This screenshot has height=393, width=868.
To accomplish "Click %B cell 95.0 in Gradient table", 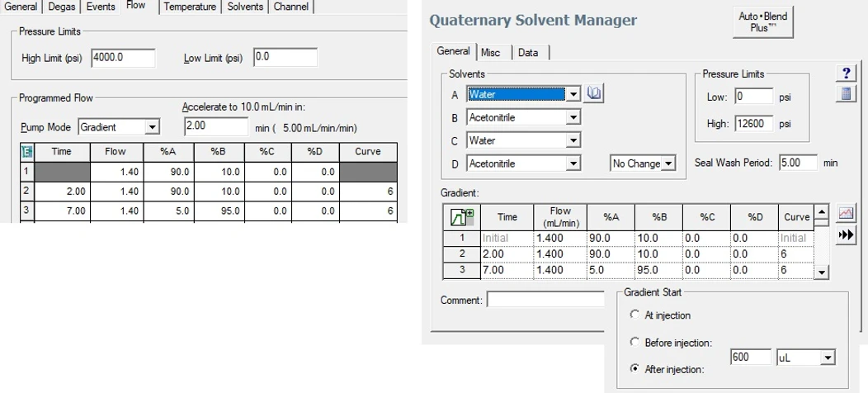I will point(659,271).
